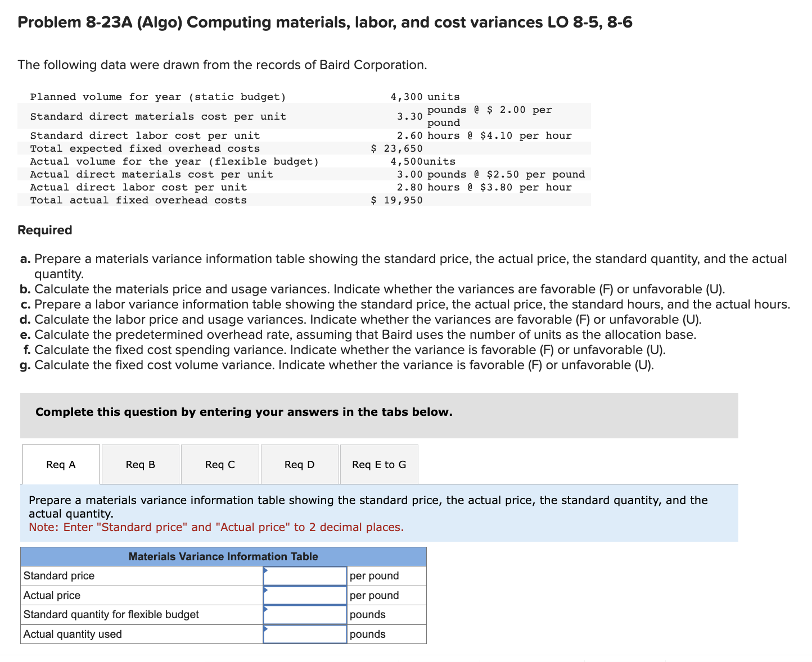The height and width of the screenshot is (662, 812).
Task: Click the Required section heading
Action: (44, 230)
